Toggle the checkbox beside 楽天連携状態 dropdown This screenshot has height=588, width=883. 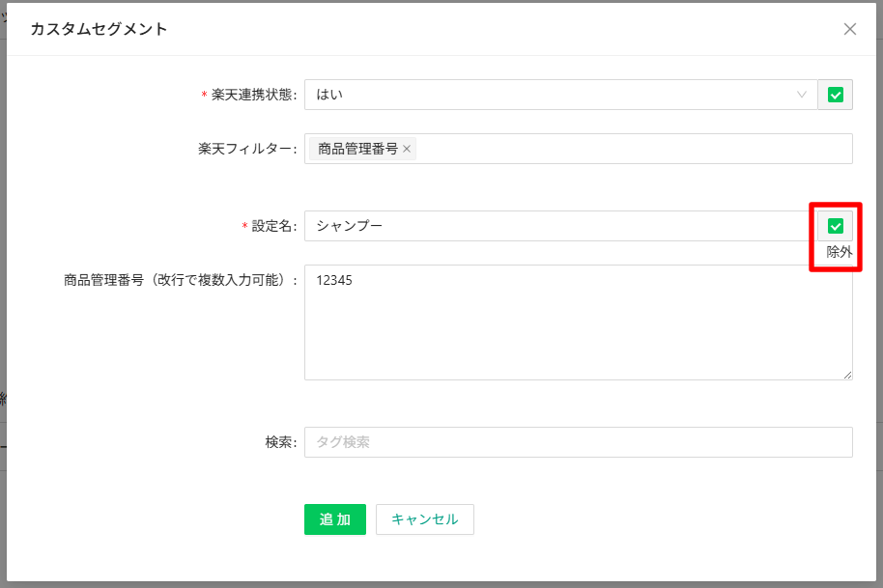(836, 95)
